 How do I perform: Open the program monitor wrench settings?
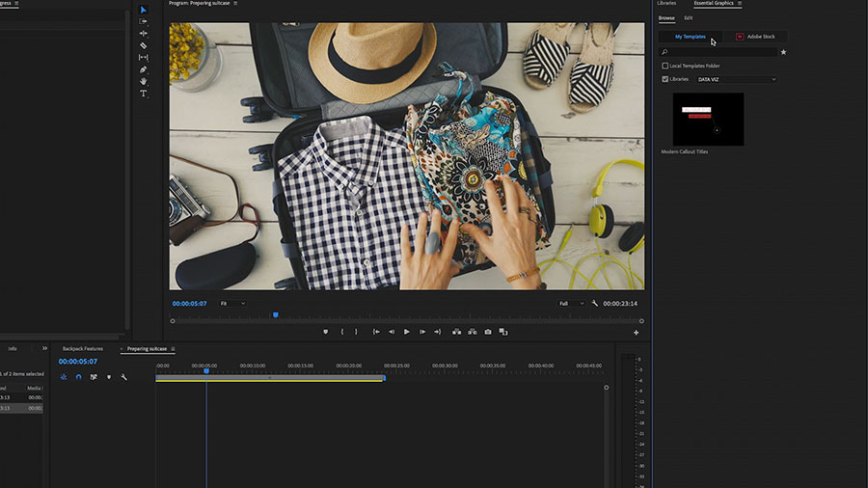click(594, 303)
